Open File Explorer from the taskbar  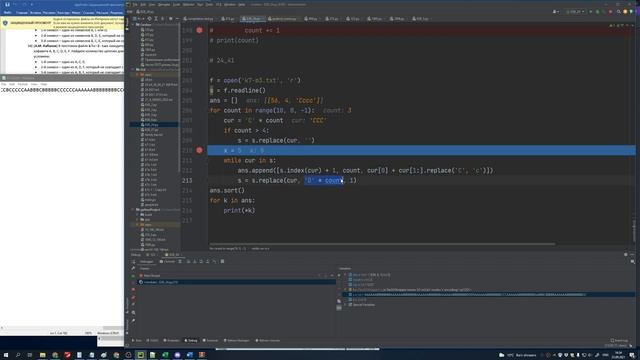pyautogui.click(x=42, y=355)
